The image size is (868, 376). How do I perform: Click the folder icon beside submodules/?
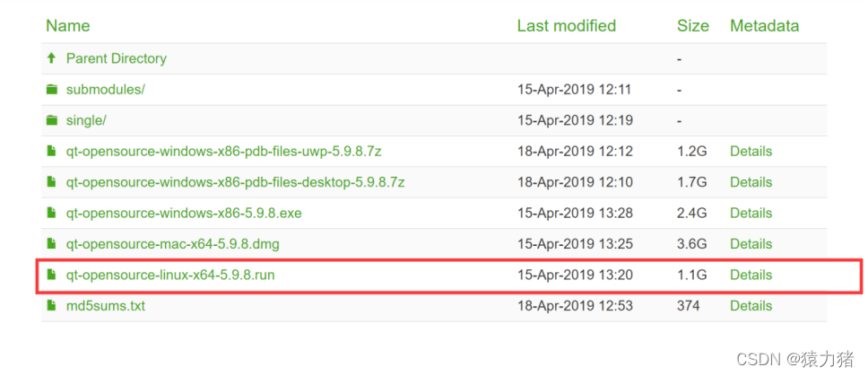[x=51, y=89]
